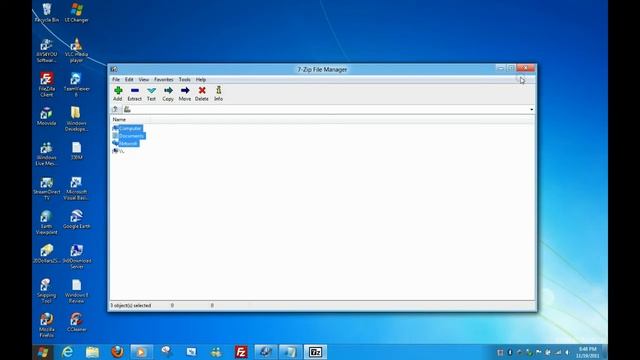Screen dimensions: 640x360
Task: Select the StreamDirect TV desktop icon
Action: coord(47,188)
